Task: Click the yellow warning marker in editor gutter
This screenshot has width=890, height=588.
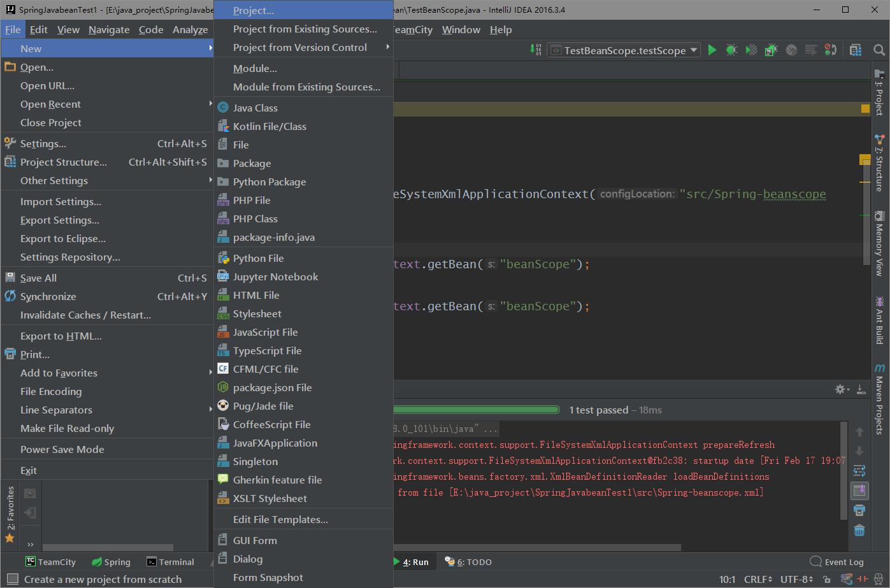Action: click(x=865, y=109)
